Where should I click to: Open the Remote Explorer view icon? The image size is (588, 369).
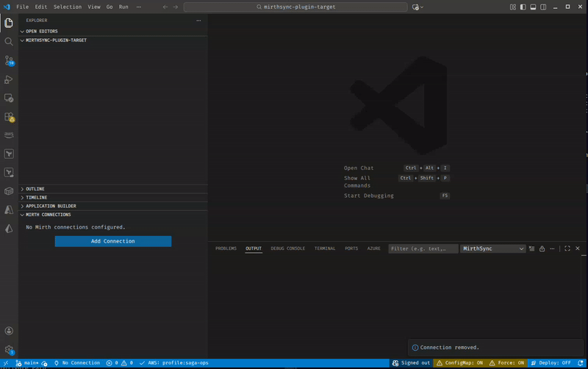tap(9, 98)
